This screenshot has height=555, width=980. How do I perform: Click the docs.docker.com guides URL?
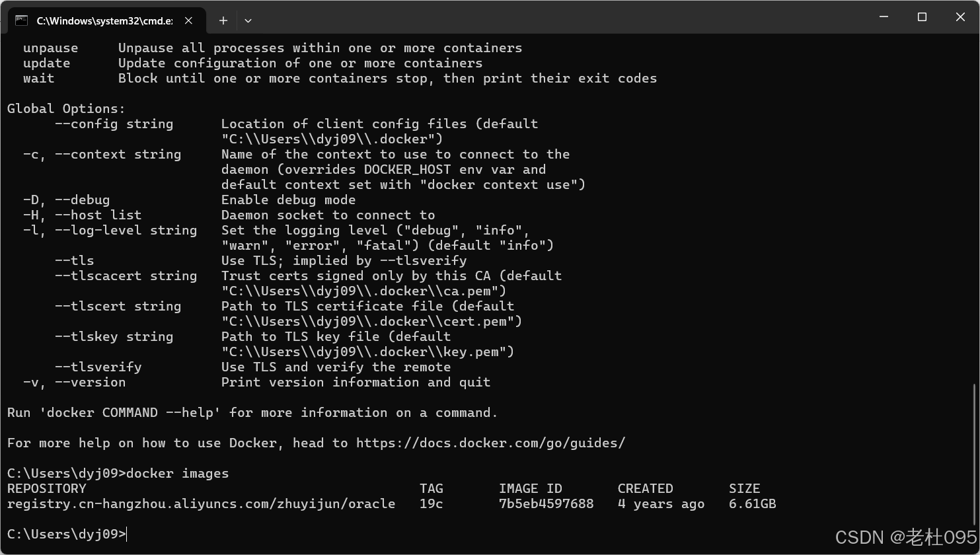coord(490,443)
